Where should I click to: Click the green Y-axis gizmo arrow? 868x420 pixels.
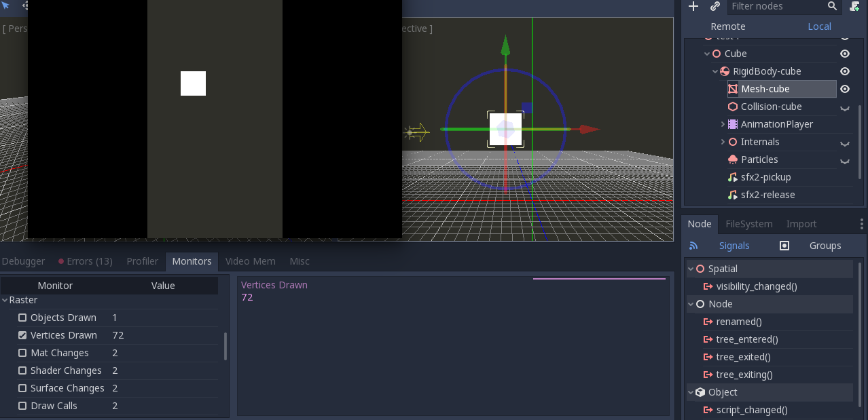tap(505, 45)
